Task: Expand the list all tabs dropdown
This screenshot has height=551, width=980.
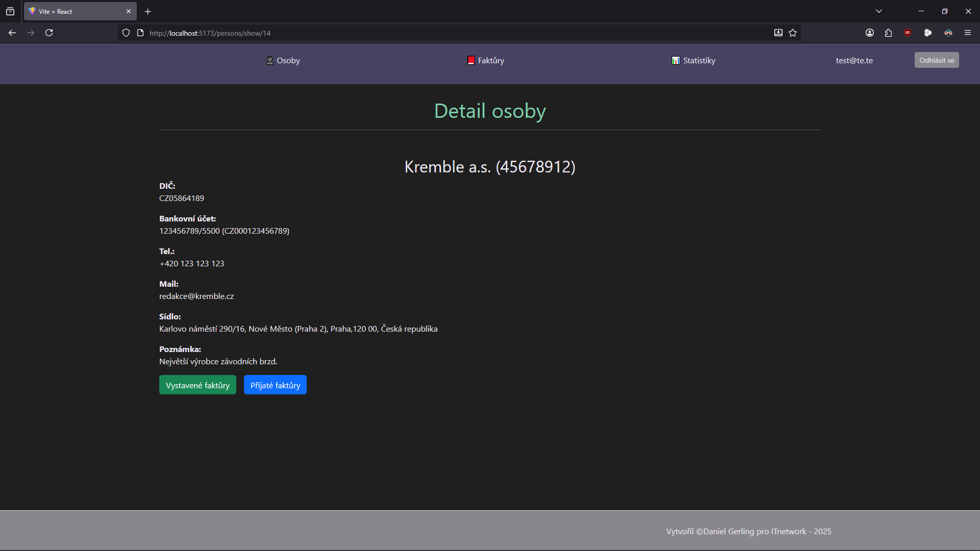Action: [879, 11]
